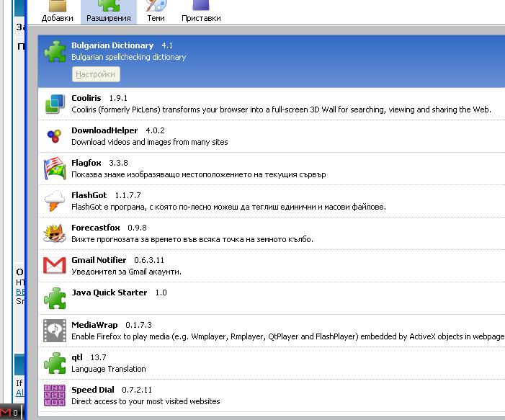Click the Bulgarian Dictionary puzzle icon
Viewport: 505px width, 420px height.
tap(55, 51)
